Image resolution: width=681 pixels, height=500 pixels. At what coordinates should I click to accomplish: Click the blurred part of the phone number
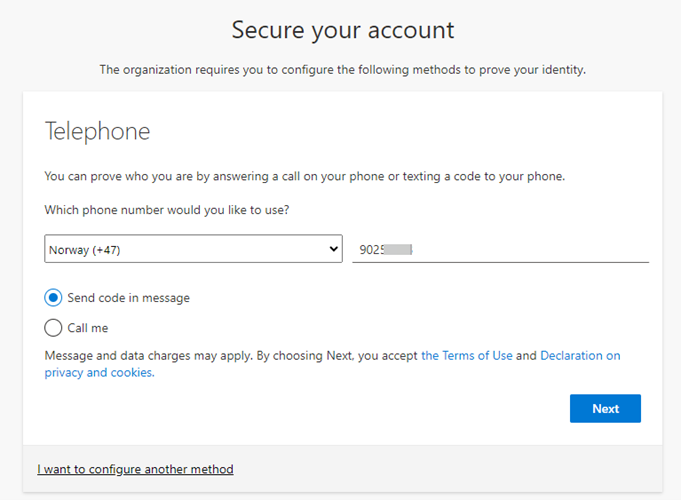[x=399, y=249]
